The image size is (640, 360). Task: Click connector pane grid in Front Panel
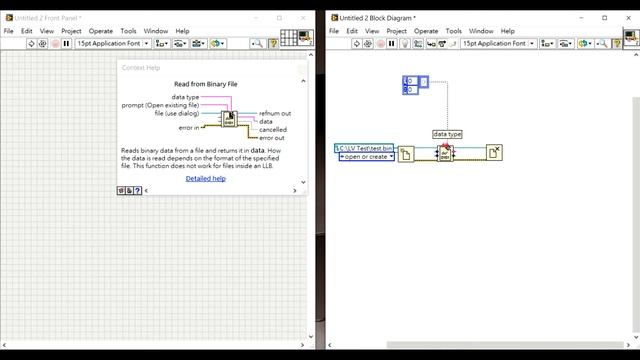[289, 38]
